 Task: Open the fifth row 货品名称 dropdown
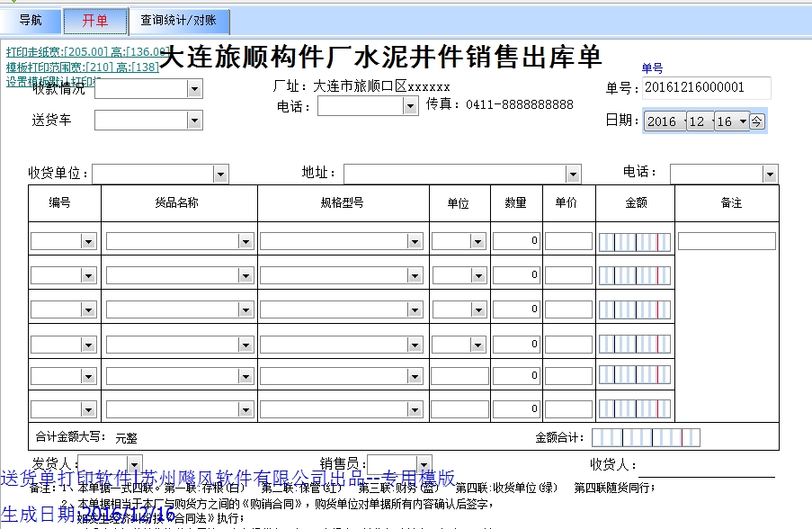[x=245, y=377]
